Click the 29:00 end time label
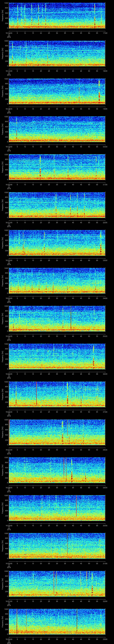The height and width of the screenshot is (644, 114). click(x=105, y=487)
